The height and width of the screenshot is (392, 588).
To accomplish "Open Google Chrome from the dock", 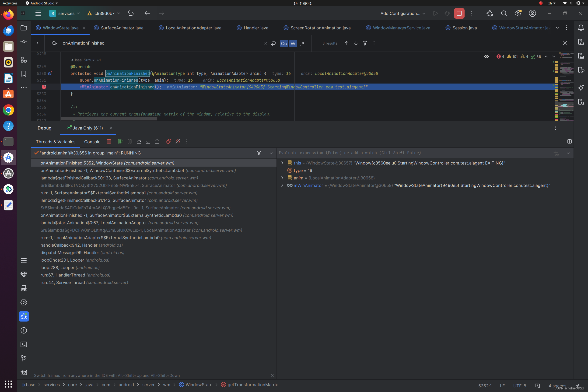I will 8,110.
